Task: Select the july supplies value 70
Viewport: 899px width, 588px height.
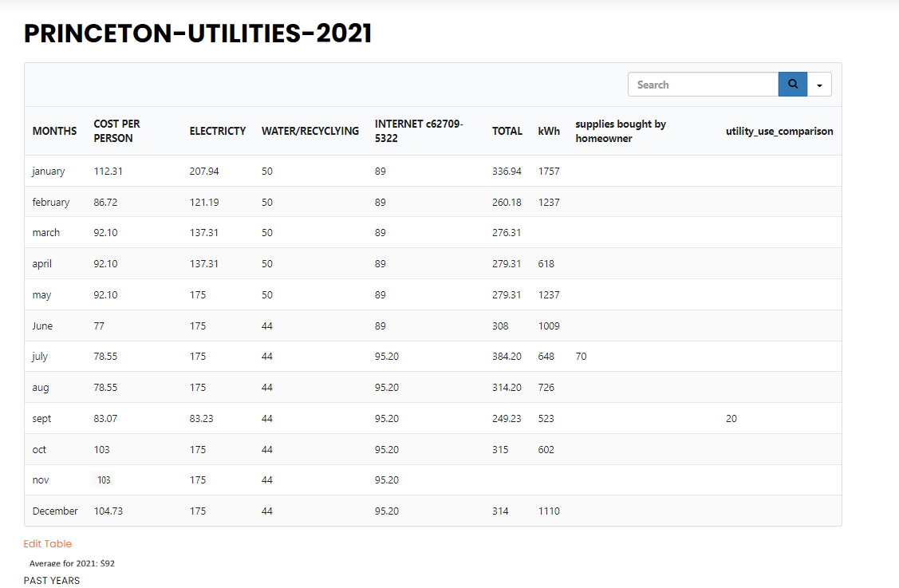Action: pyautogui.click(x=581, y=357)
